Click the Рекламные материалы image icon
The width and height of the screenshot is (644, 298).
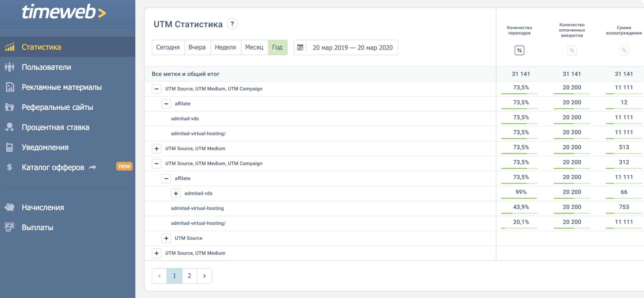pos(10,87)
